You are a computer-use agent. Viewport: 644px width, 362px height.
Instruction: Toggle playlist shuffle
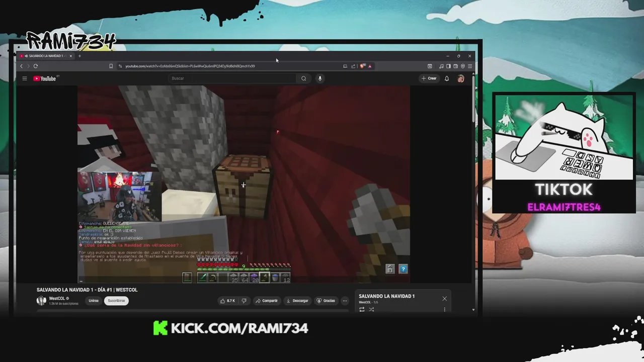click(371, 310)
